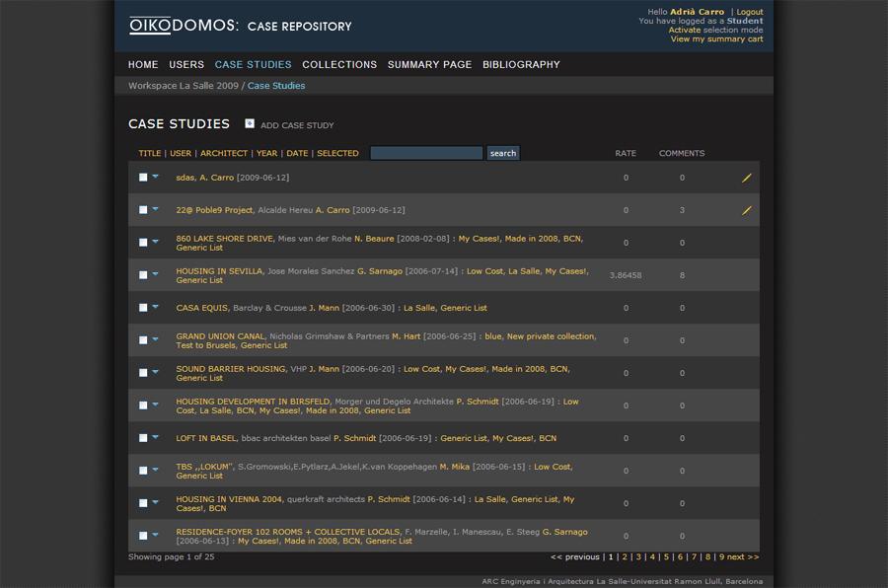Click the pencil edit icon for sdas row

[x=747, y=178]
